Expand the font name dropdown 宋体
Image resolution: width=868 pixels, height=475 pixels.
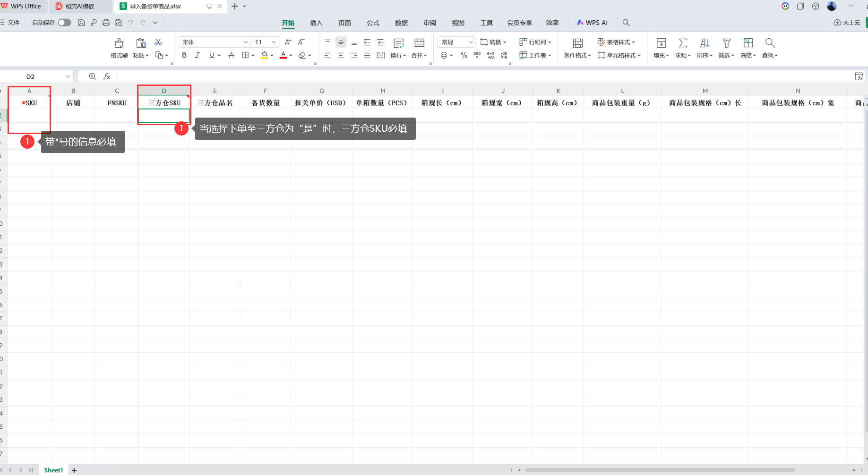click(x=246, y=42)
